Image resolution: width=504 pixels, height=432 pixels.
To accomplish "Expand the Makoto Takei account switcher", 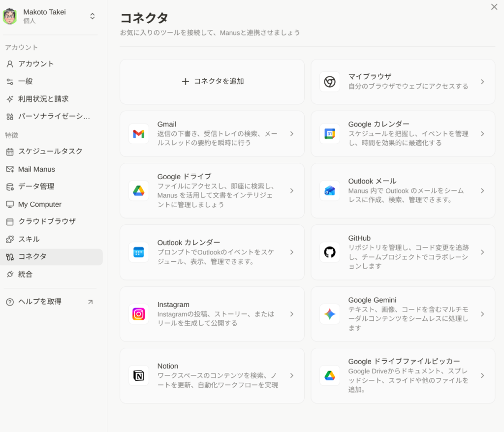I will 92,16.
